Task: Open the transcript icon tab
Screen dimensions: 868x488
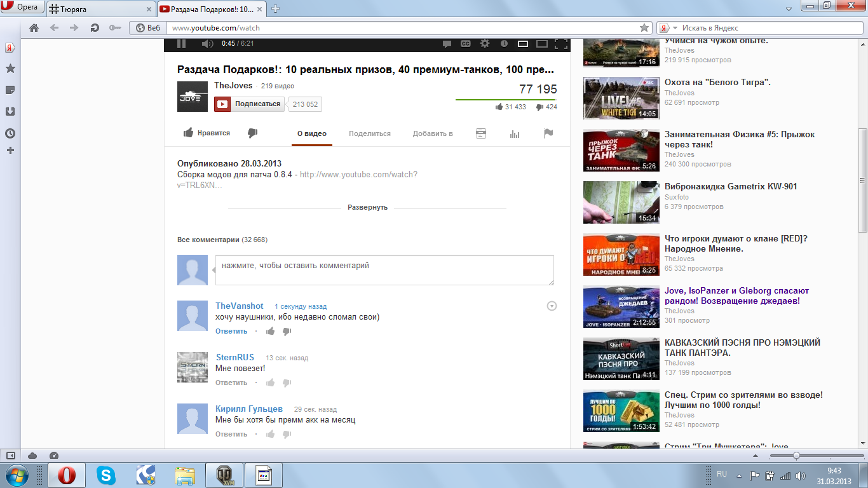Action: (481, 133)
